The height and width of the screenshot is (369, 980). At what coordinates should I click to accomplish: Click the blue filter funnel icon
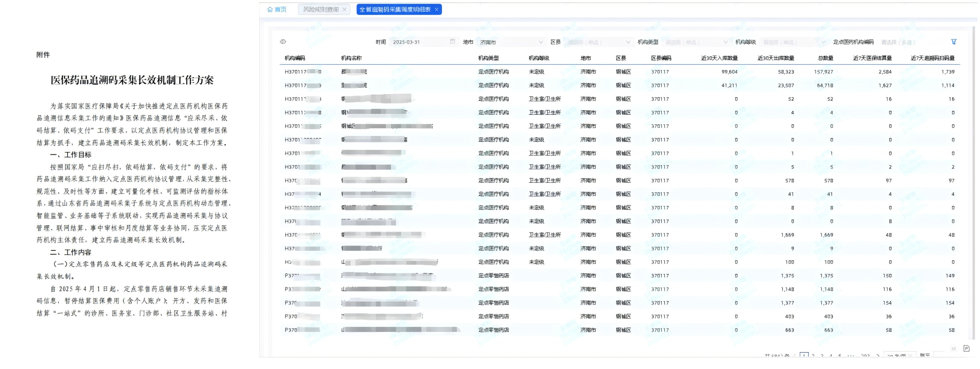point(953,42)
